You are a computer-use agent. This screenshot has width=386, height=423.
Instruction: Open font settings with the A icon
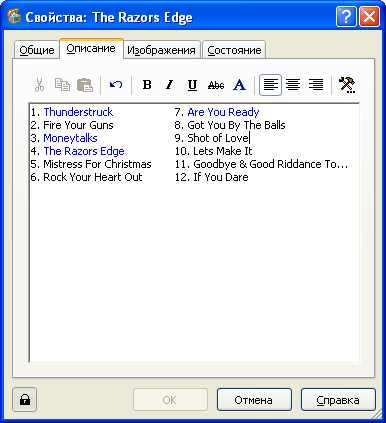[239, 85]
